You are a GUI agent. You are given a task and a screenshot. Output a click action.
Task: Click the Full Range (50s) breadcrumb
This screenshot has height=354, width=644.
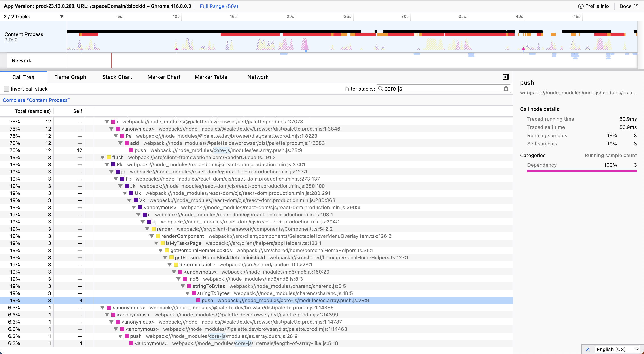(x=219, y=6)
